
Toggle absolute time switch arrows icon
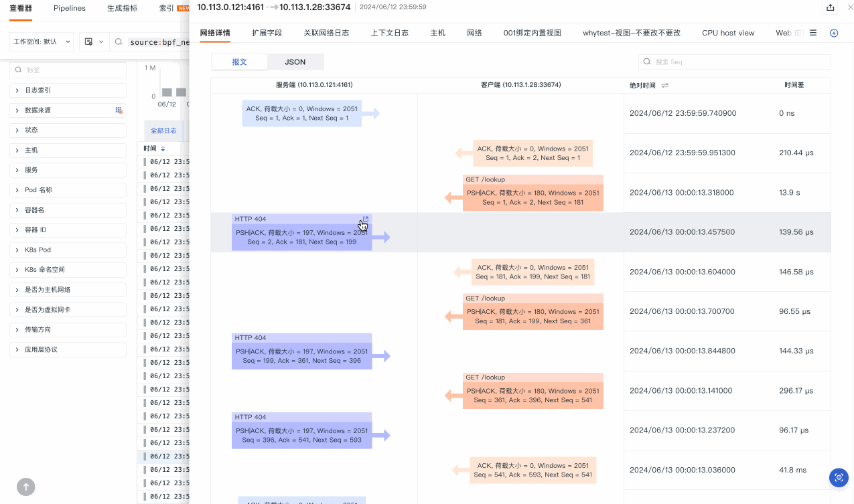pos(665,86)
